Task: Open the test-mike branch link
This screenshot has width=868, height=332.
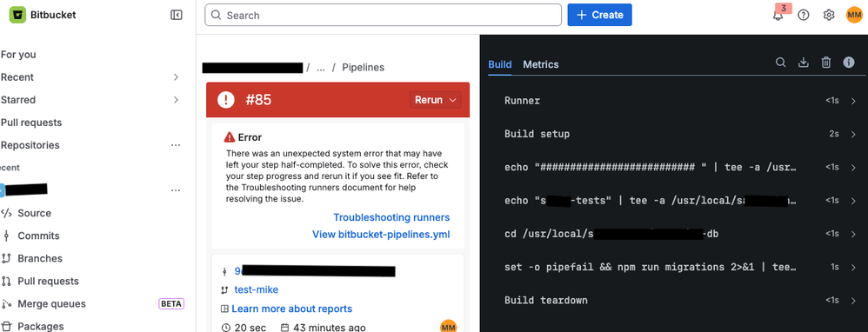Action: pos(257,289)
